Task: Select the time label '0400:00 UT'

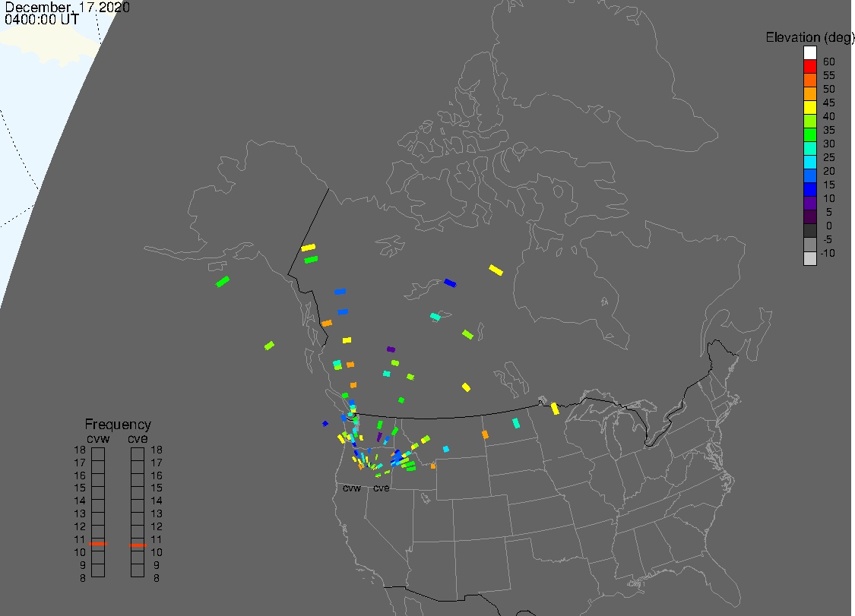Action: click(42, 20)
